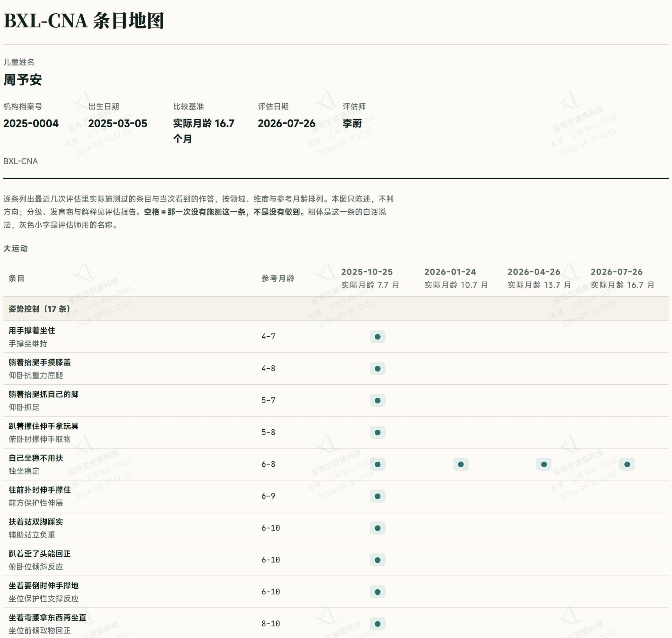Click the 实际月龄 7.7 月 subheader

point(370,285)
